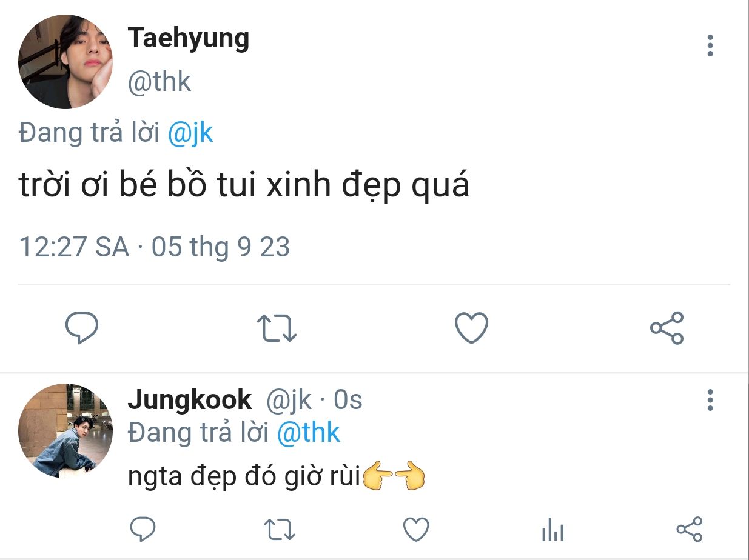Open three-dot menu on Jungkook's reply
Viewport: 749px width, 560px height.
[x=710, y=400]
